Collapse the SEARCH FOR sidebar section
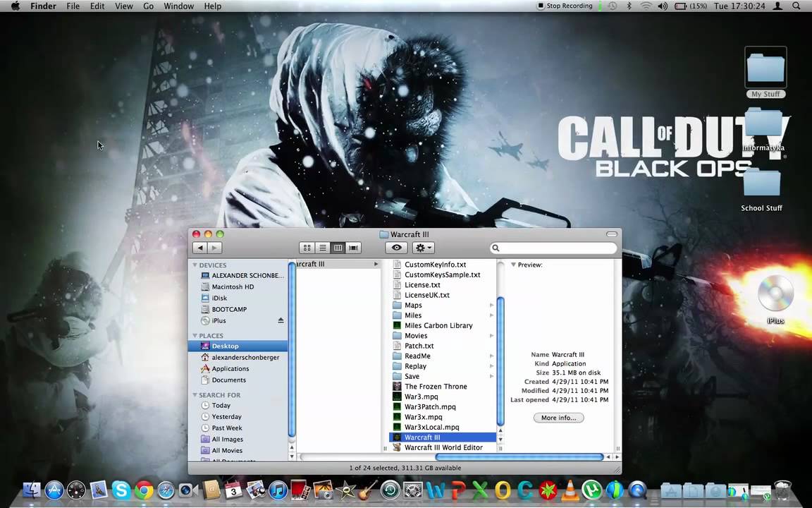The width and height of the screenshot is (812, 508). [x=195, y=395]
